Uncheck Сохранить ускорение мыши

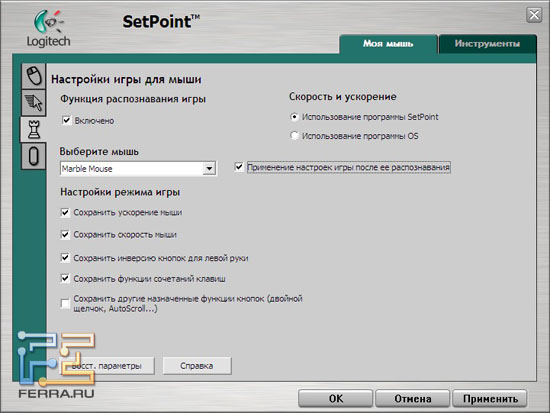click(x=65, y=212)
